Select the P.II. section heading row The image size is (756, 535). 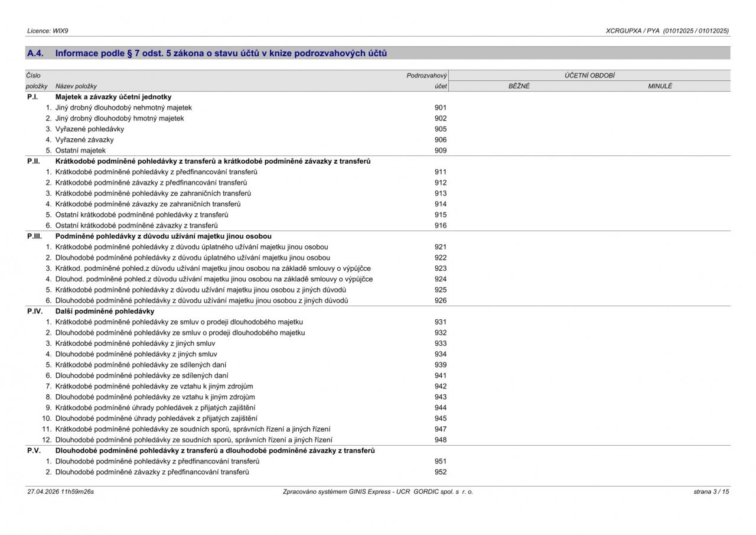378,161
